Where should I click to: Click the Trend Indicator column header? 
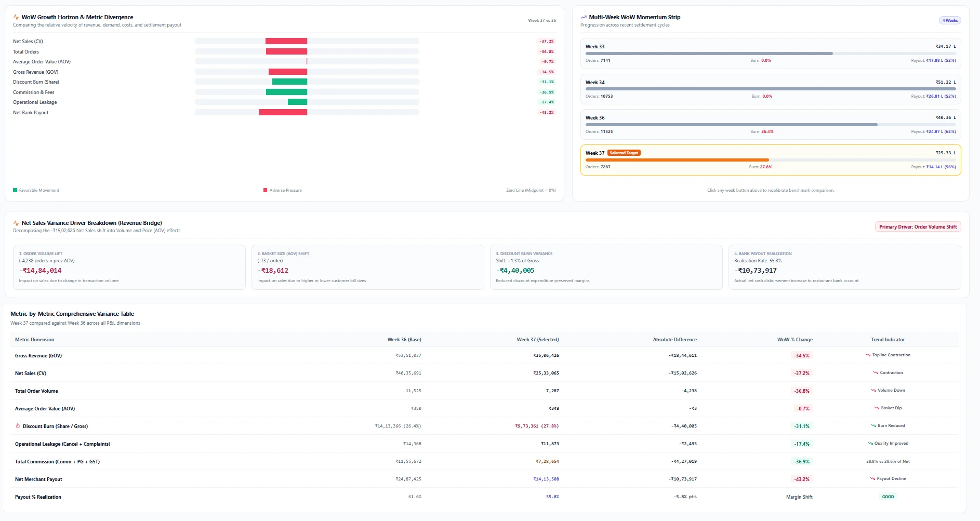pyautogui.click(x=888, y=340)
